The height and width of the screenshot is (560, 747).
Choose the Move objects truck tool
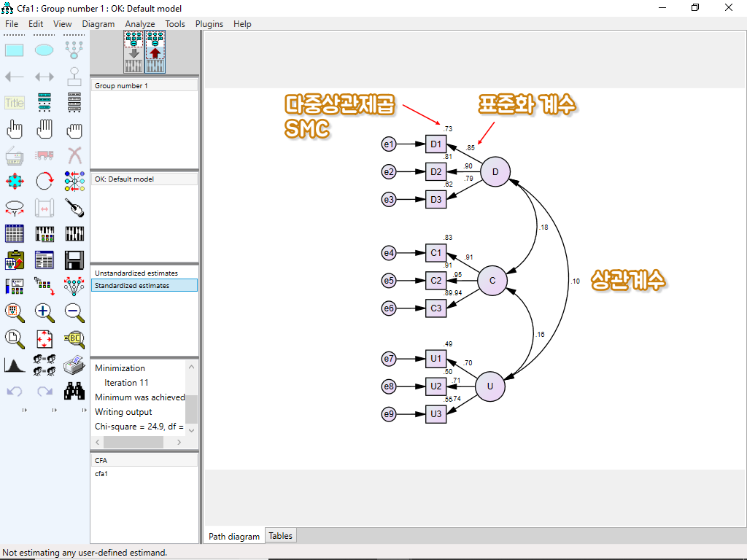click(x=44, y=155)
